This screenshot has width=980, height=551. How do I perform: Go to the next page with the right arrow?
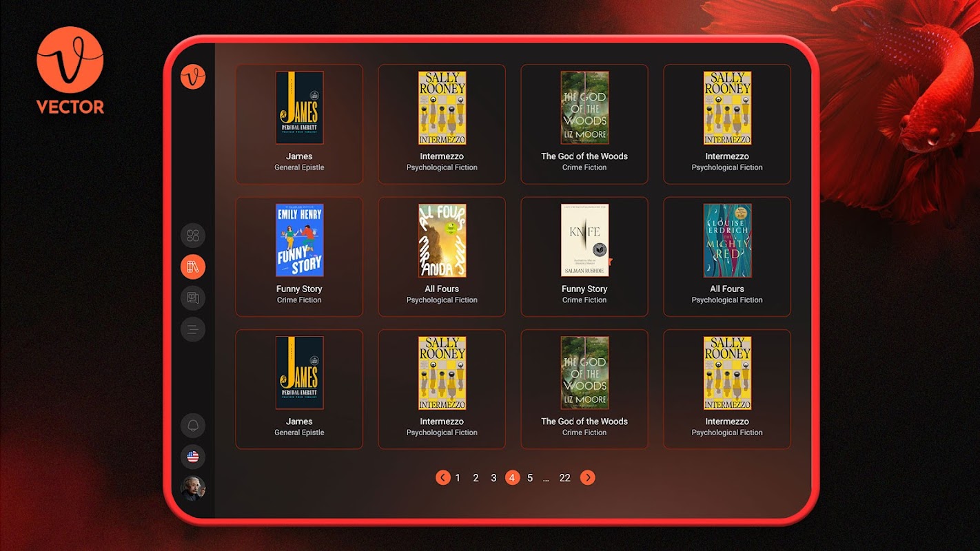point(587,477)
